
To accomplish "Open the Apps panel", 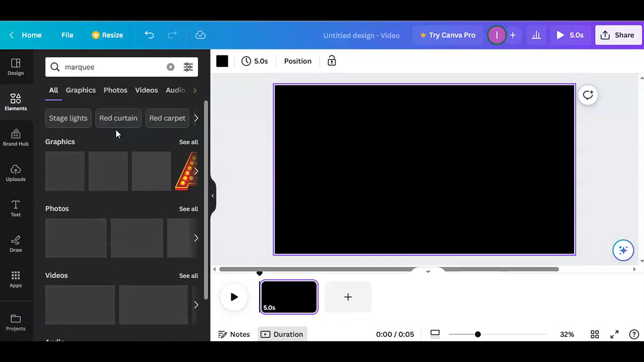I will coord(16,279).
